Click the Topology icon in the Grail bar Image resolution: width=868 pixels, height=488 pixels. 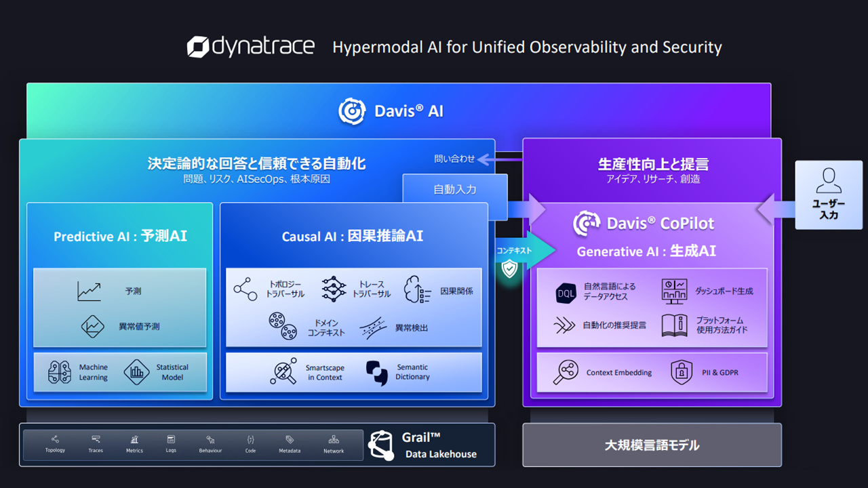click(x=55, y=439)
